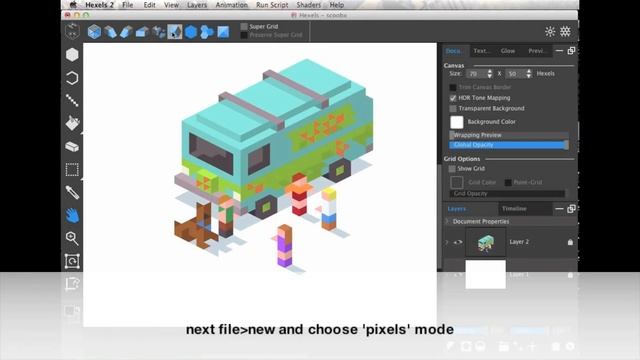The height and width of the screenshot is (360, 640).
Task: Toggle the Preserve Super Grid checkbox
Action: click(244, 35)
